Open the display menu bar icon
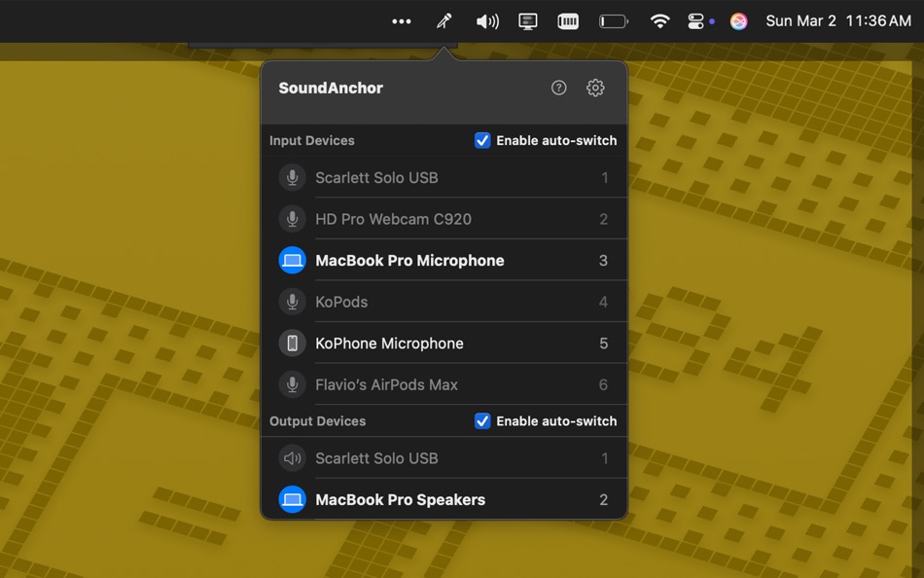Image resolution: width=924 pixels, height=578 pixels. (527, 21)
